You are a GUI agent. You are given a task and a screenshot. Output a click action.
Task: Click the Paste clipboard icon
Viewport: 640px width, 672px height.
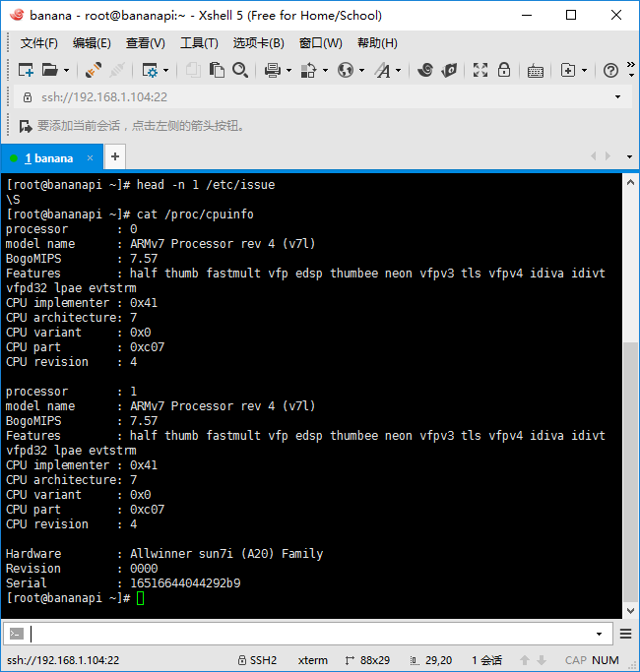217,70
